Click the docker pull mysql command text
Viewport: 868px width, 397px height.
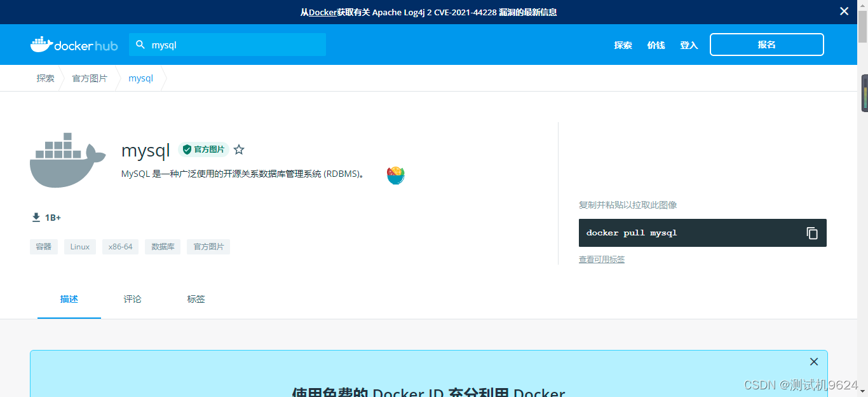tap(632, 233)
